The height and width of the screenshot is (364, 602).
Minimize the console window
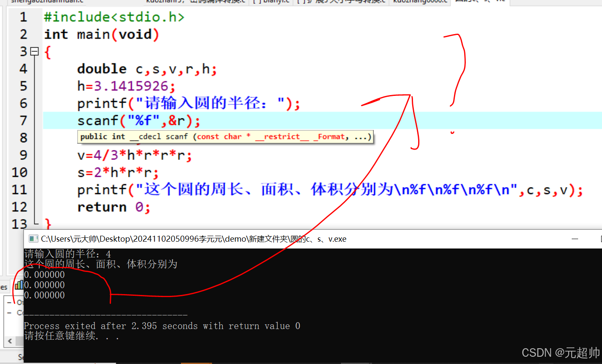pyautogui.click(x=575, y=239)
